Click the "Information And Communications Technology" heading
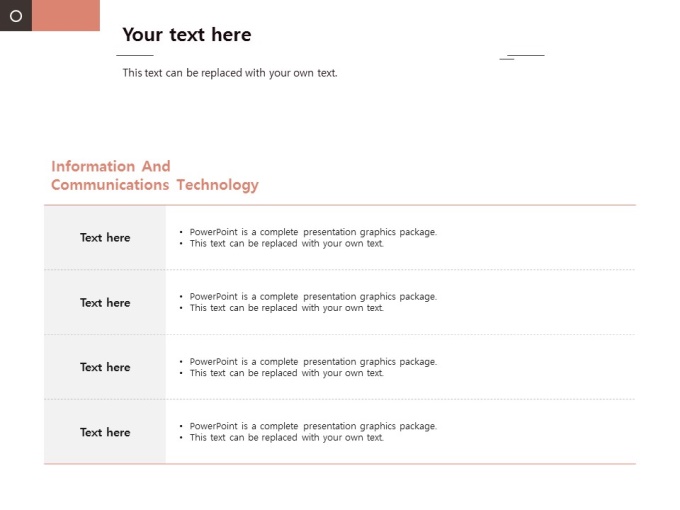The image size is (680, 510). point(154,176)
